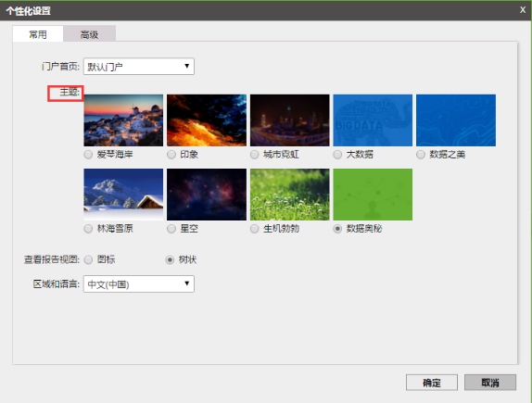Select the 爱琴海岸 theme thumbnail
Viewport: 532px width, 403px height.
pyautogui.click(x=123, y=120)
